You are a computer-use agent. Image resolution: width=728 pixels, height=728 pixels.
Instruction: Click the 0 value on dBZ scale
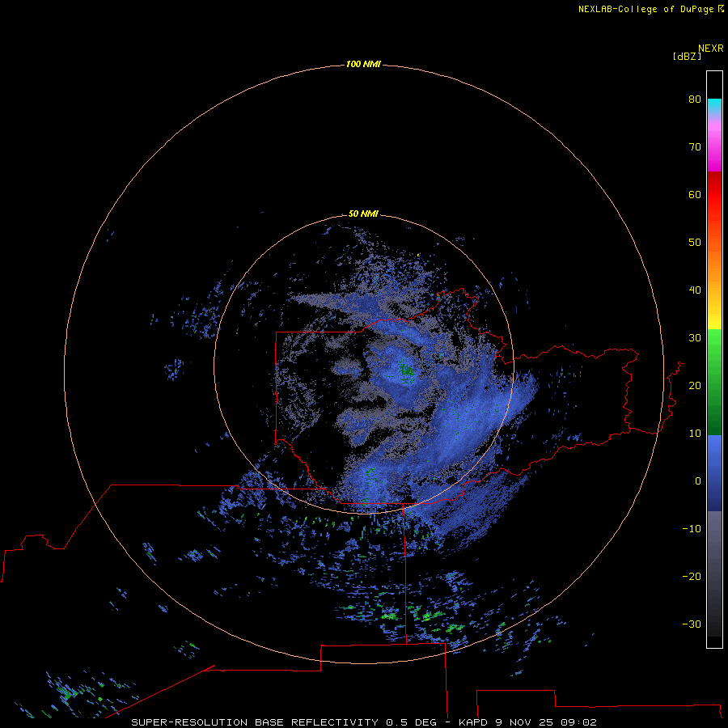[x=698, y=481]
